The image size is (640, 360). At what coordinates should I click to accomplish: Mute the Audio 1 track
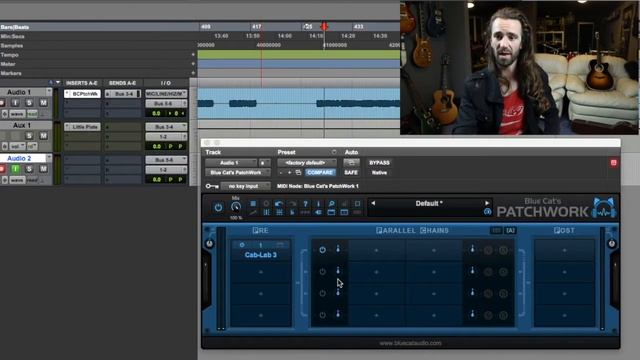pos(43,103)
